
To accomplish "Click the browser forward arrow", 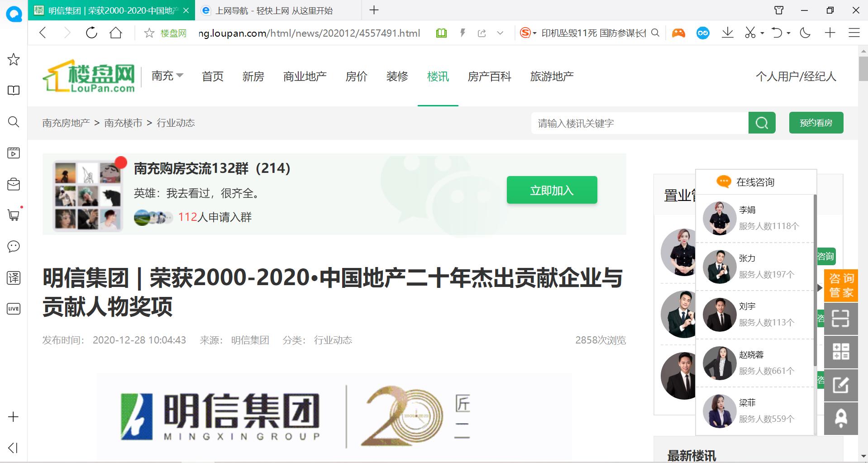I will (67, 33).
